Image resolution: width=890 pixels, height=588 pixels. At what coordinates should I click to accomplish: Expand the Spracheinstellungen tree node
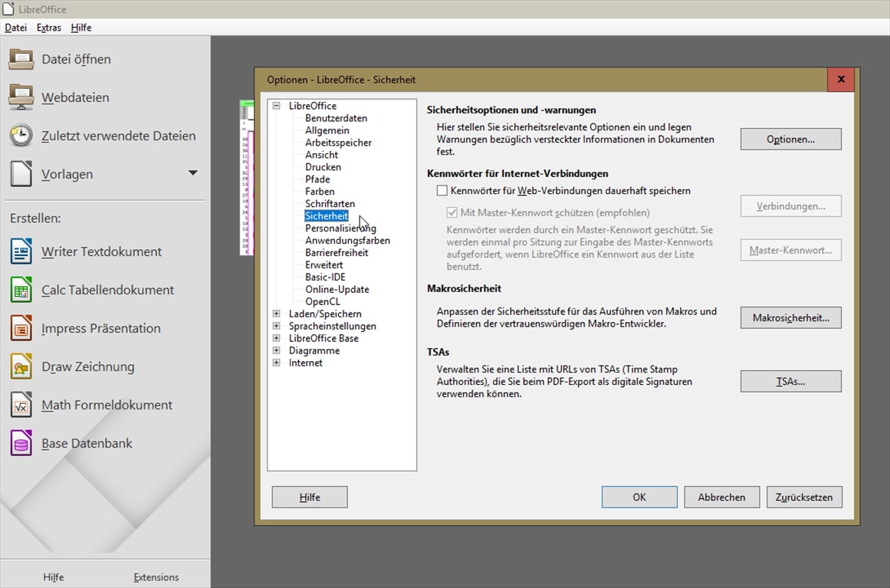point(277,326)
